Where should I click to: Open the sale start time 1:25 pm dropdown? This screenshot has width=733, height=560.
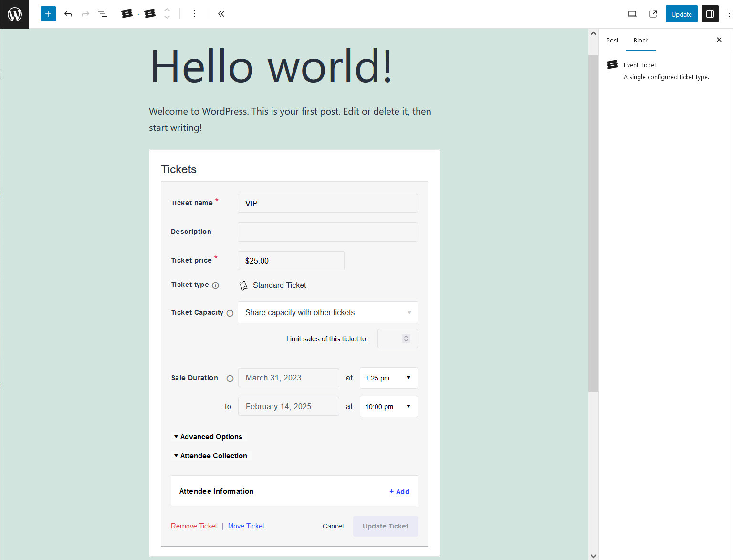click(x=389, y=378)
